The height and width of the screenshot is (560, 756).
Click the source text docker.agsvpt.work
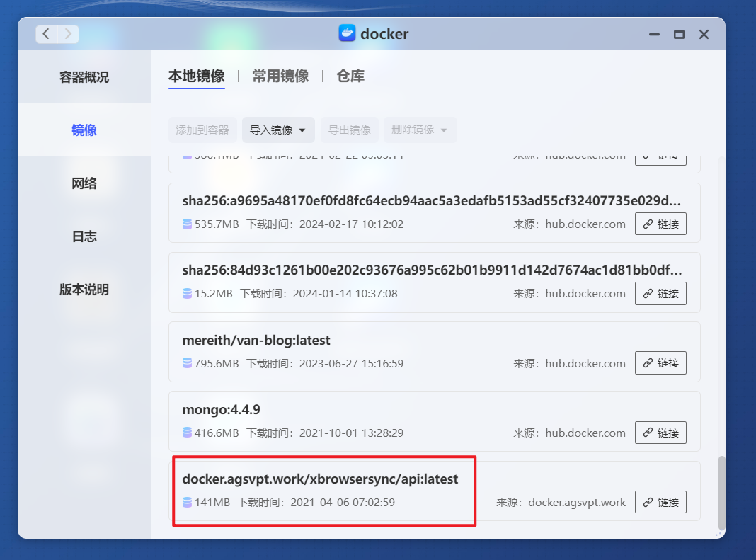tap(577, 502)
